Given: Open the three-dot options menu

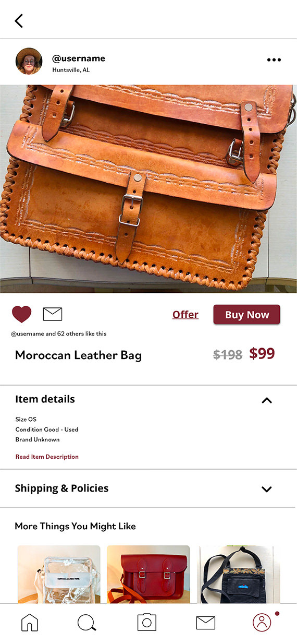Looking at the screenshot, I should [x=274, y=60].
